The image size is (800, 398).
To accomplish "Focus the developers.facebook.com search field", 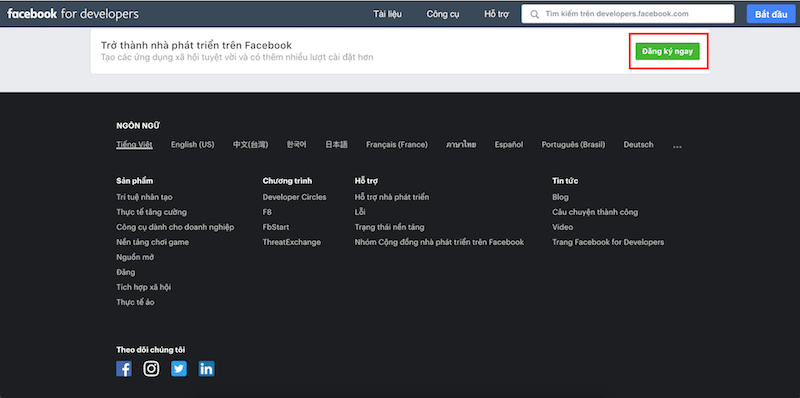I will 628,14.
